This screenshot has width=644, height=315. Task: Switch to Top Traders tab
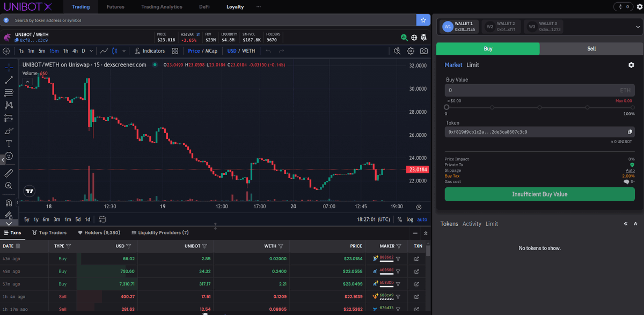click(x=49, y=233)
